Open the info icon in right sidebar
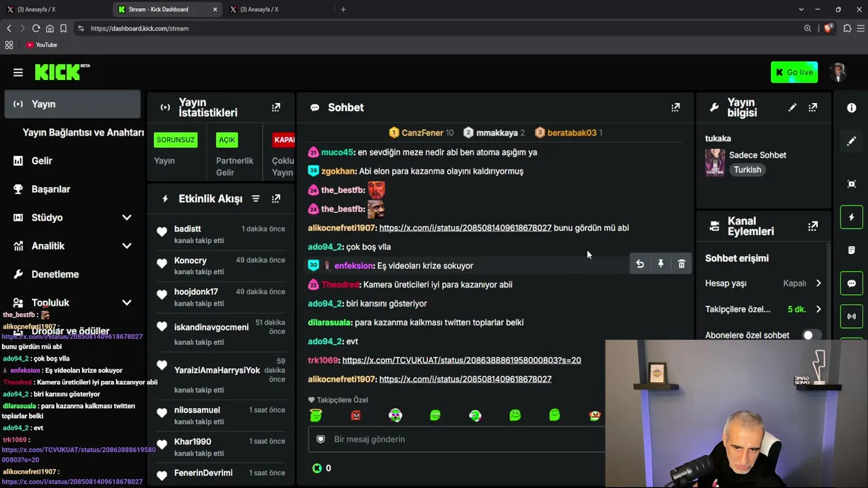868x488 pixels. point(852,108)
